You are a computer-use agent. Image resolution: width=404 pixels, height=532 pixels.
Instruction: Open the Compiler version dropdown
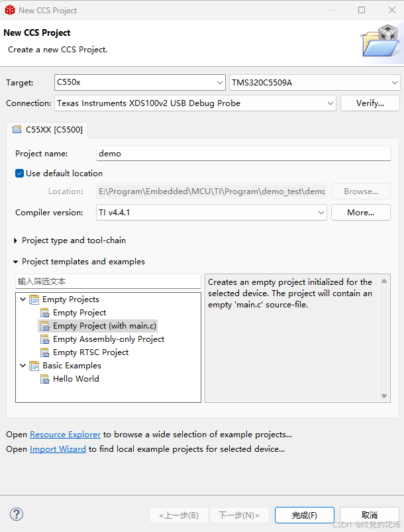pos(321,213)
